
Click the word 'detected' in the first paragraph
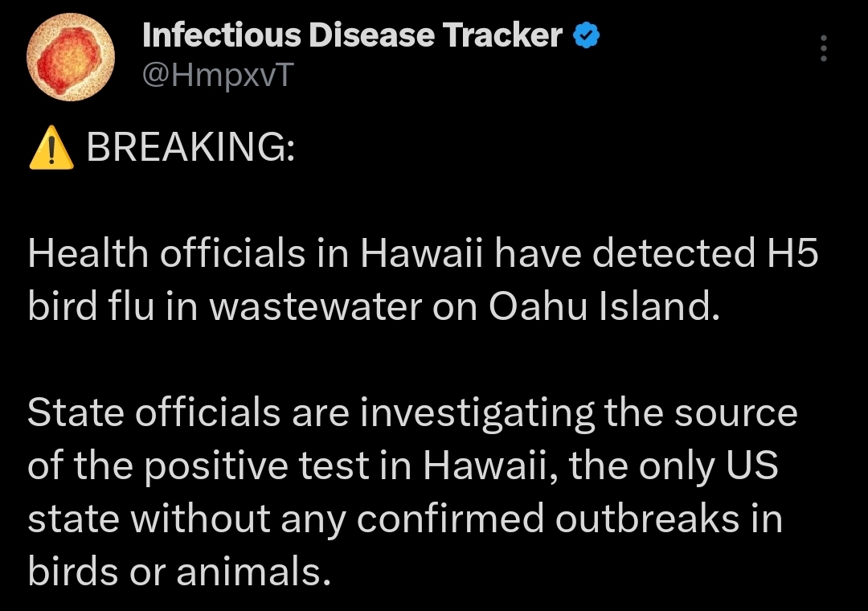pos(674,253)
